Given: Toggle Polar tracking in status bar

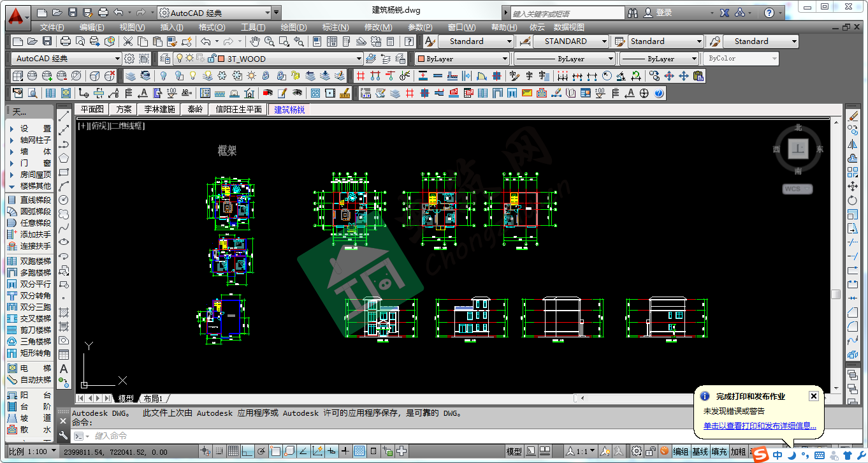Looking at the screenshot, I should coord(261,452).
